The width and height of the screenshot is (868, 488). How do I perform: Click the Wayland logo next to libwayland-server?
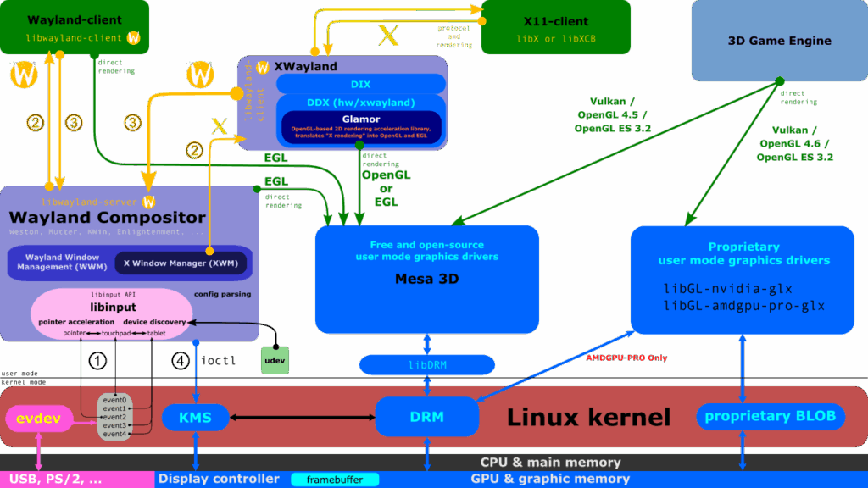pos(148,202)
